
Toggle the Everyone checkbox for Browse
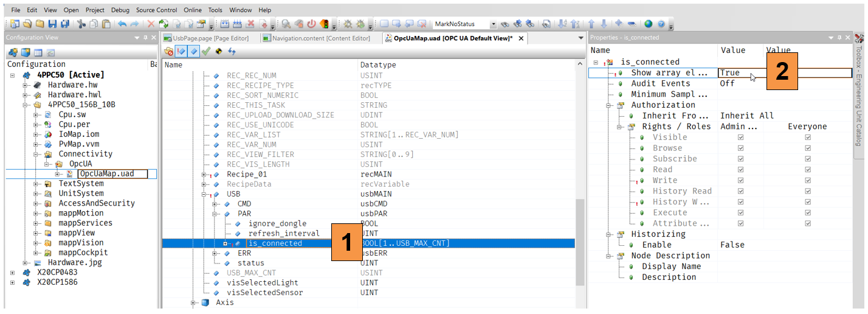tap(807, 148)
